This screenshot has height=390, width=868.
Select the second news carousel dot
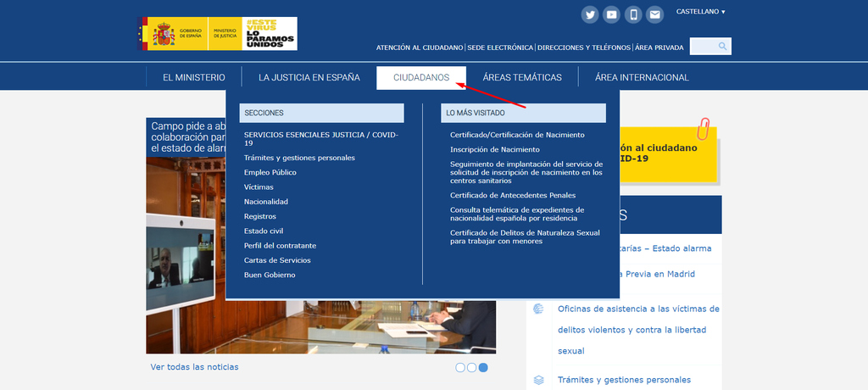(471, 367)
